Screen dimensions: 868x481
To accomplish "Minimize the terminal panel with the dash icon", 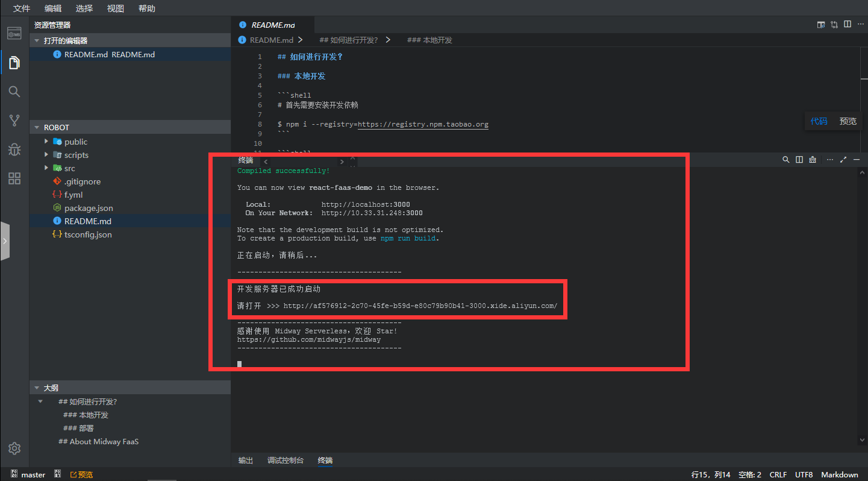I will (x=857, y=160).
